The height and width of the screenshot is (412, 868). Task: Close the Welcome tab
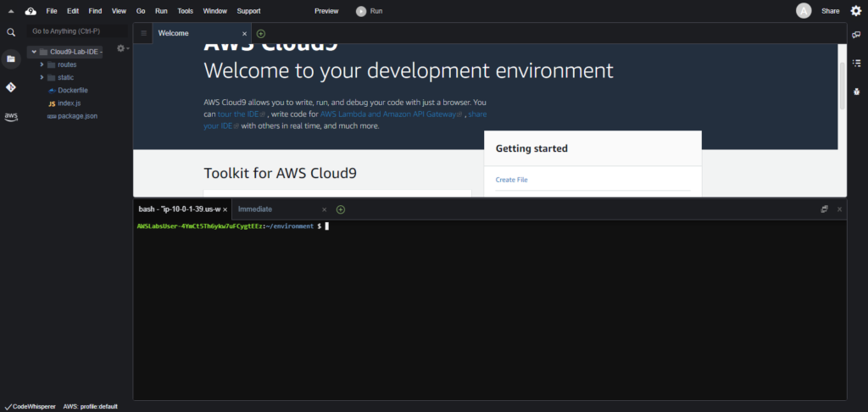245,34
